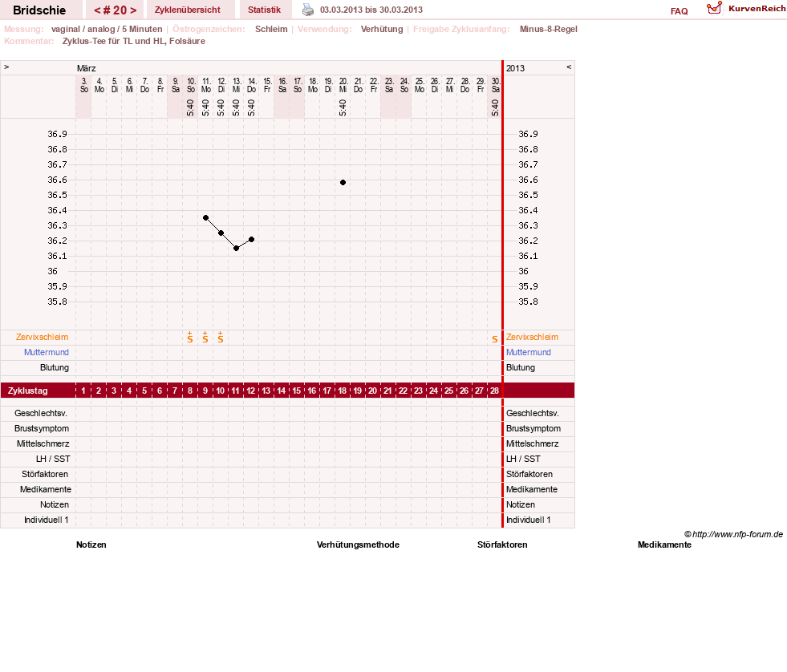
Task: Open the KurvenReich logo link
Action: (746, 9)
